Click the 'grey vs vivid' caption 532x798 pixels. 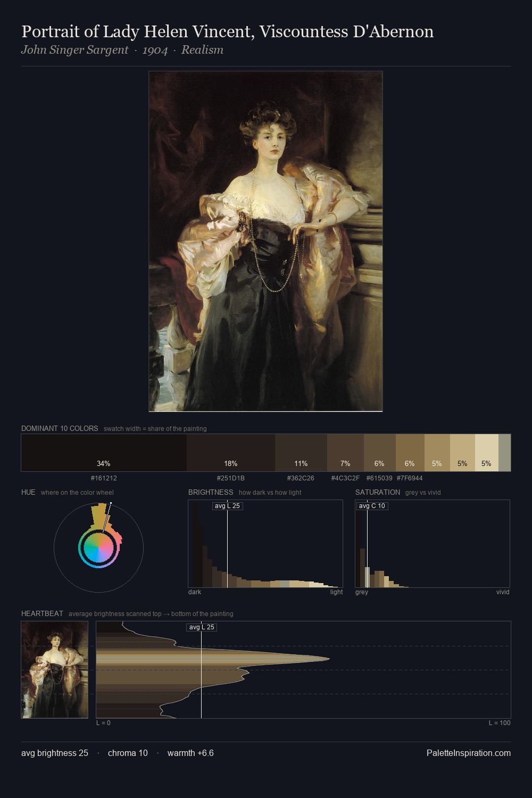423,493
